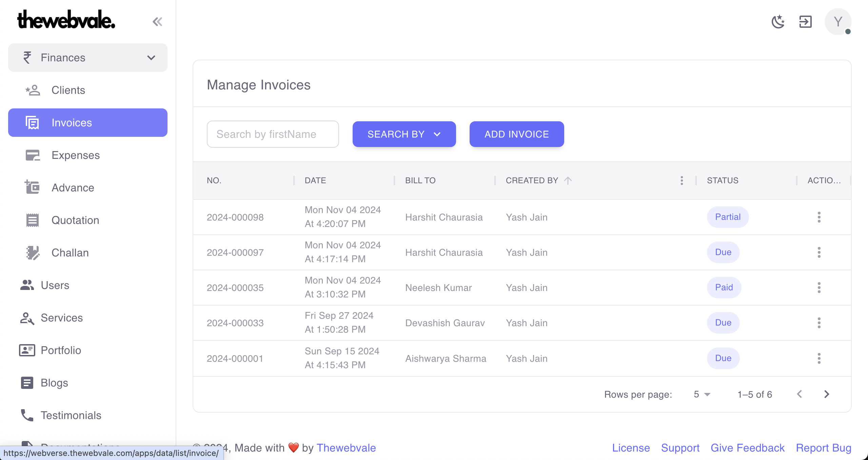868x460 pixels.
Task: Open the Created By column options menu
Action: point(682,181)
